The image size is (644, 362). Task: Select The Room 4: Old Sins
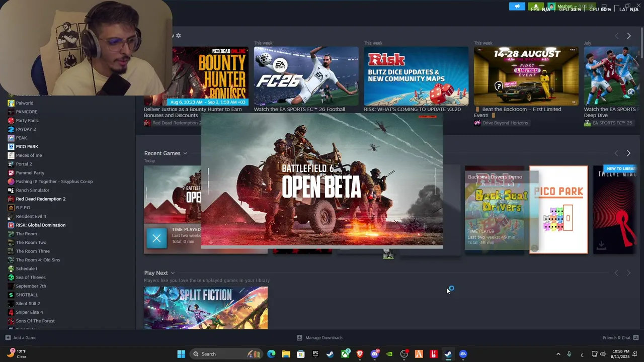[x=38, y=260]
